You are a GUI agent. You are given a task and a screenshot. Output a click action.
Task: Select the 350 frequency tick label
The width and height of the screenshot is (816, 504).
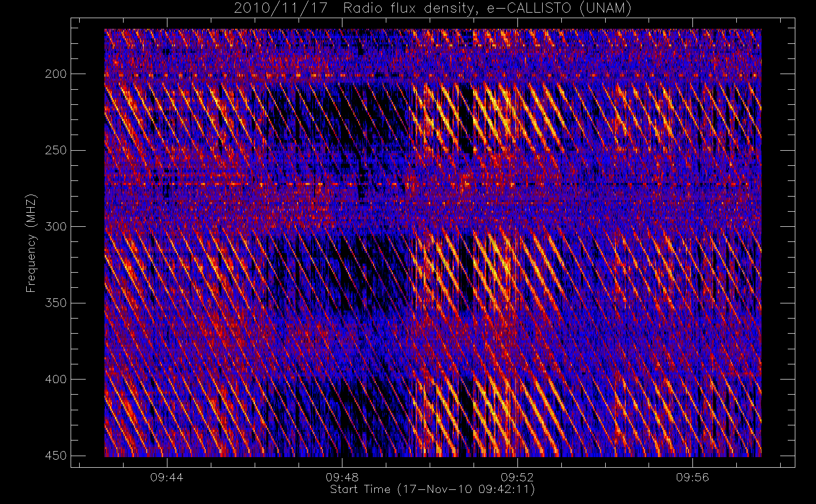[56, 303]
